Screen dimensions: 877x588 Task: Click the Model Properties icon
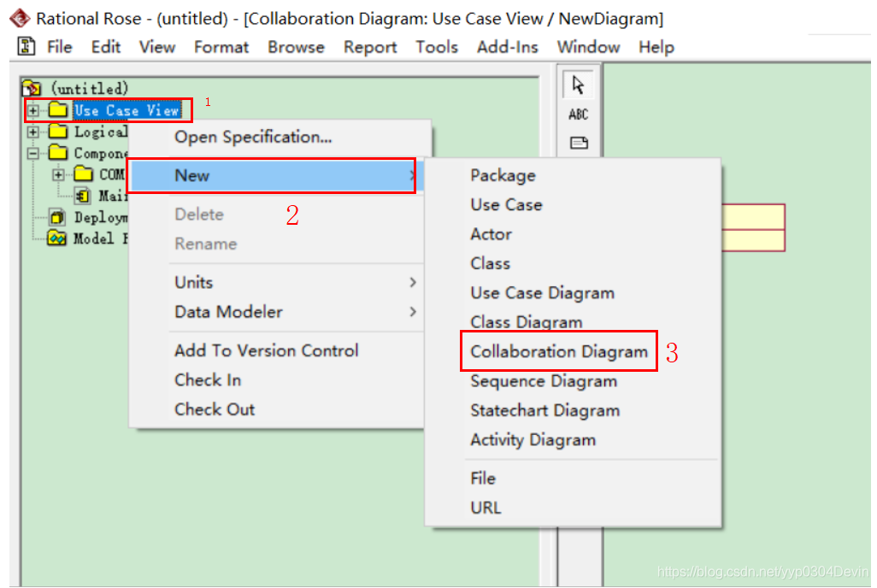pyautogui.click(x=56, y=238)
